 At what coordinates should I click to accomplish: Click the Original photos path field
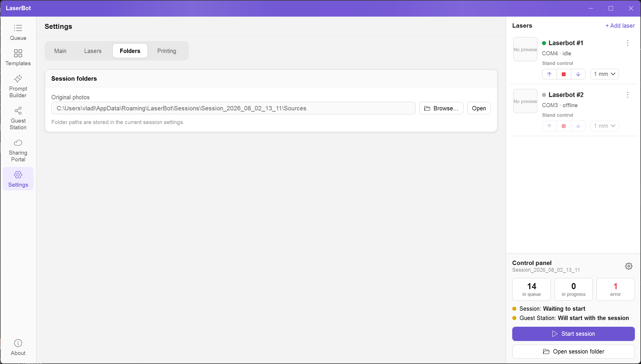tap(233, 108)
